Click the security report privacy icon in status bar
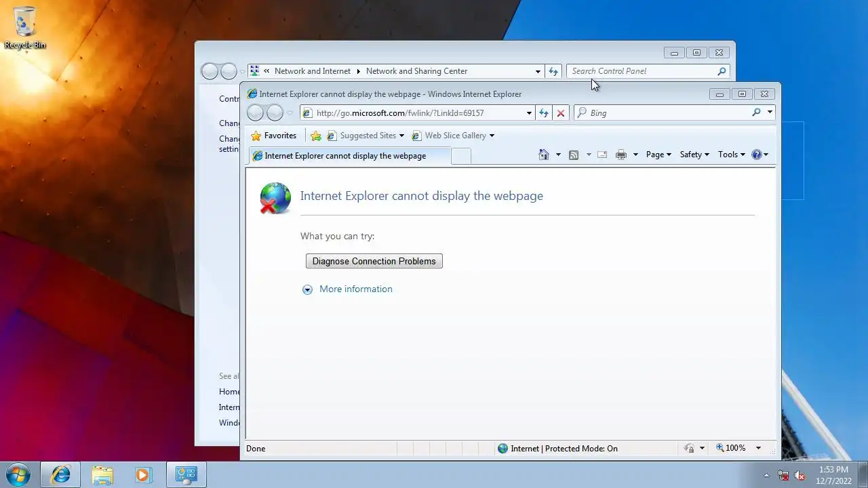This screenshot has height=488, width=868. pyautogui.click(x=689, y=448)
